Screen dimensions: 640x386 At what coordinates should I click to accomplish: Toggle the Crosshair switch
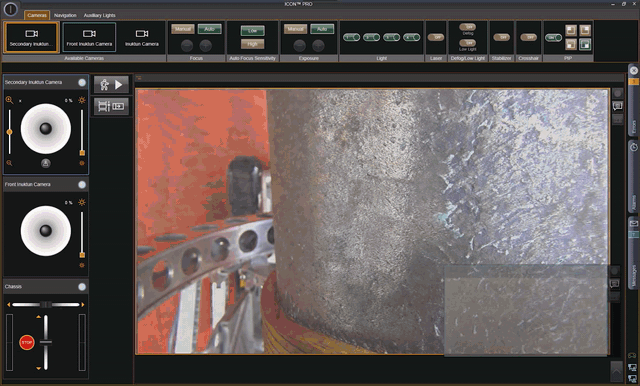point(528,37)
